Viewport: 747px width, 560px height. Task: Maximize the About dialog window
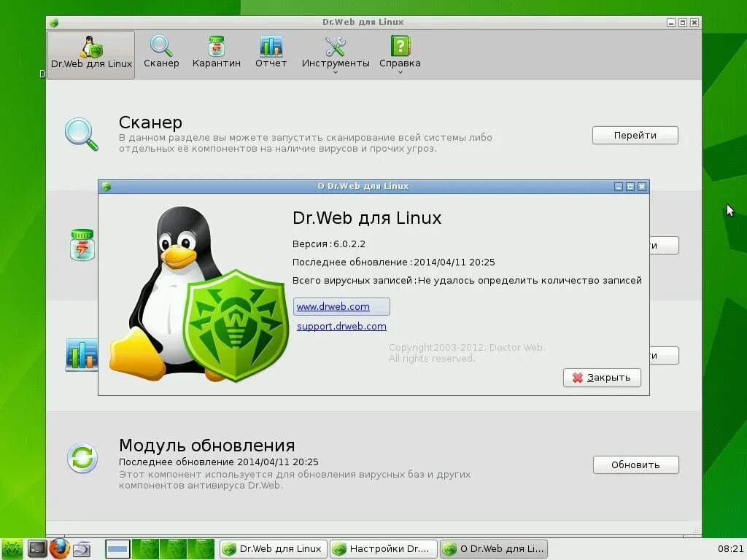[x=630, y=187]
